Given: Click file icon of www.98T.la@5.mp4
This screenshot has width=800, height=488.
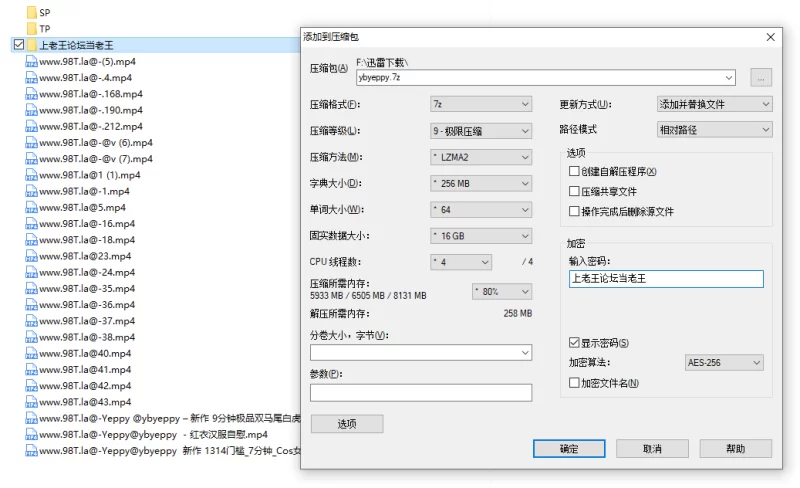Looking at the screenshot, I should pyautogui.click(x=32, y=208).
